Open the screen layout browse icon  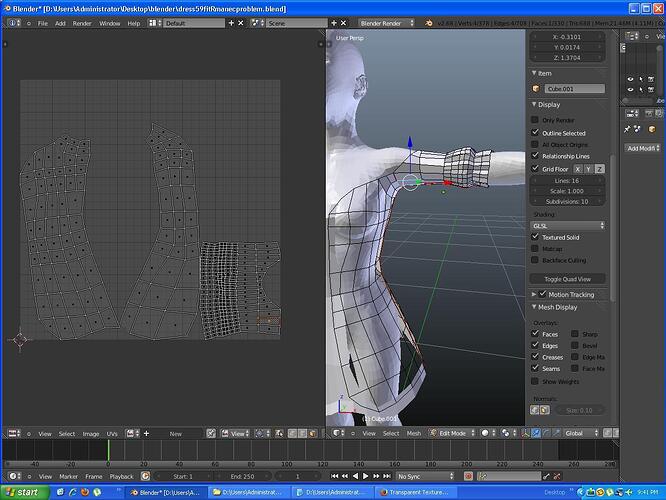154,23
